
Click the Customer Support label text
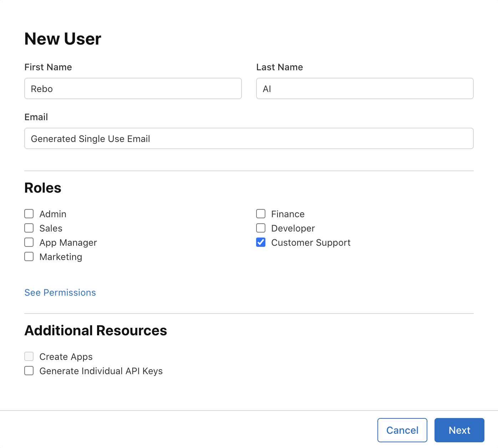point(311,243)
